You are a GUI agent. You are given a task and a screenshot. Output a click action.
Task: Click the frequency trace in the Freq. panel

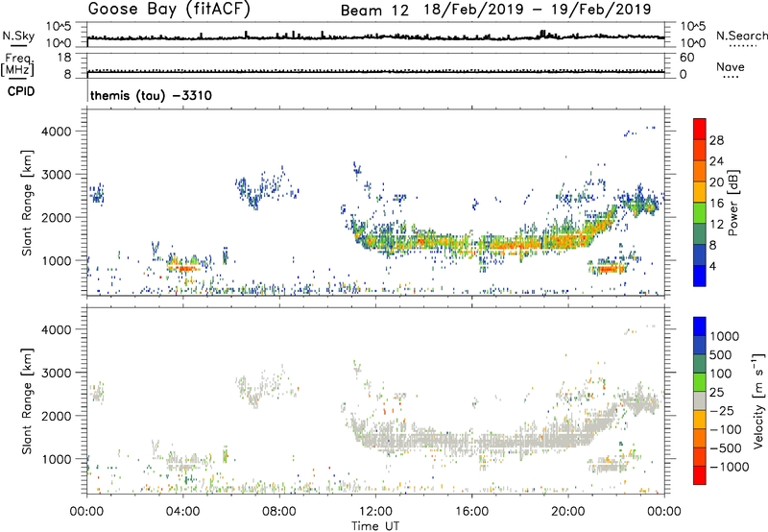click(x=375, y=71)
